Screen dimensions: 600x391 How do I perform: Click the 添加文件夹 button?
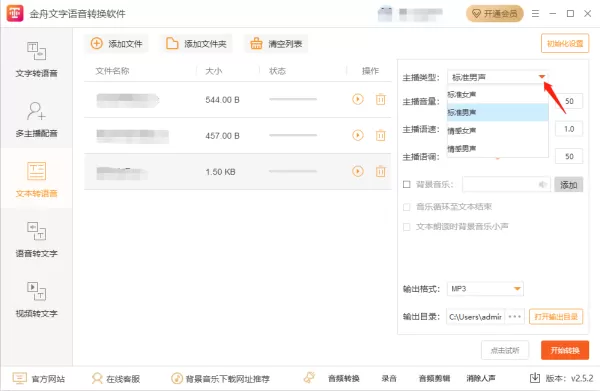coord(196,44)
